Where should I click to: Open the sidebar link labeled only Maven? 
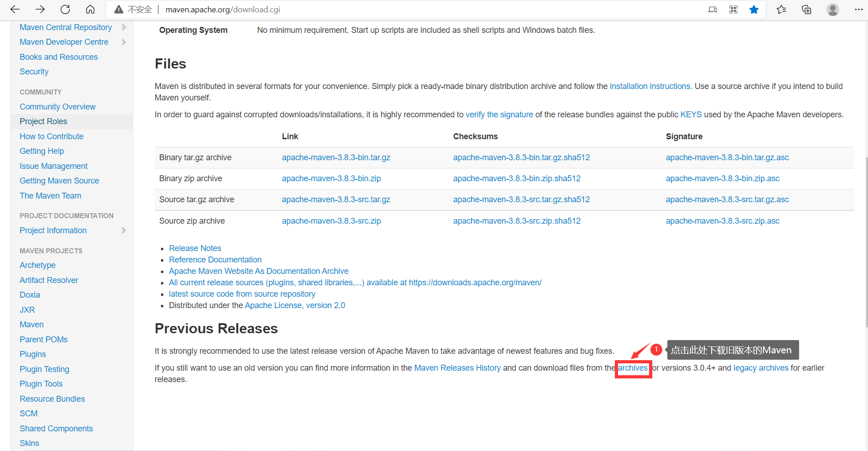coord(31,325)
